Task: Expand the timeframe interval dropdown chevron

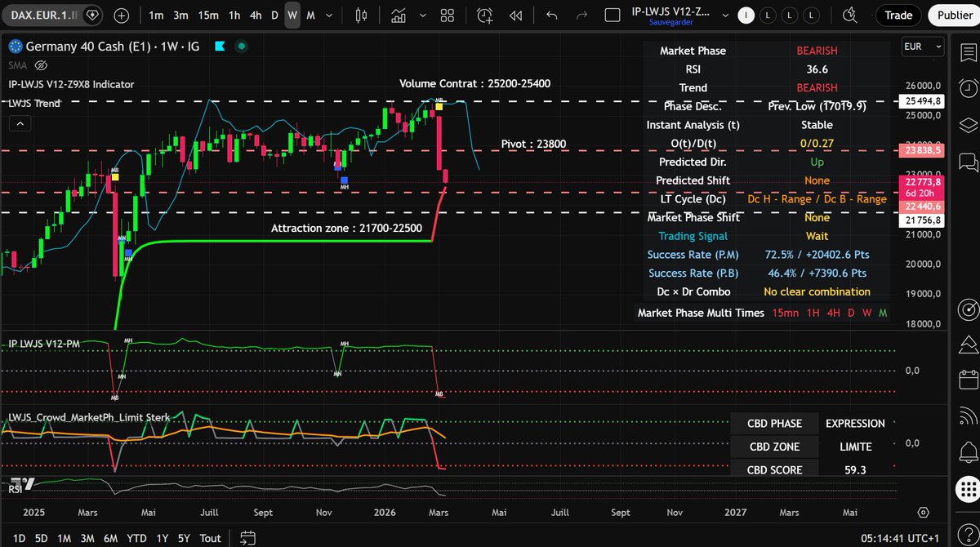Action: click(x=328, y=15)
